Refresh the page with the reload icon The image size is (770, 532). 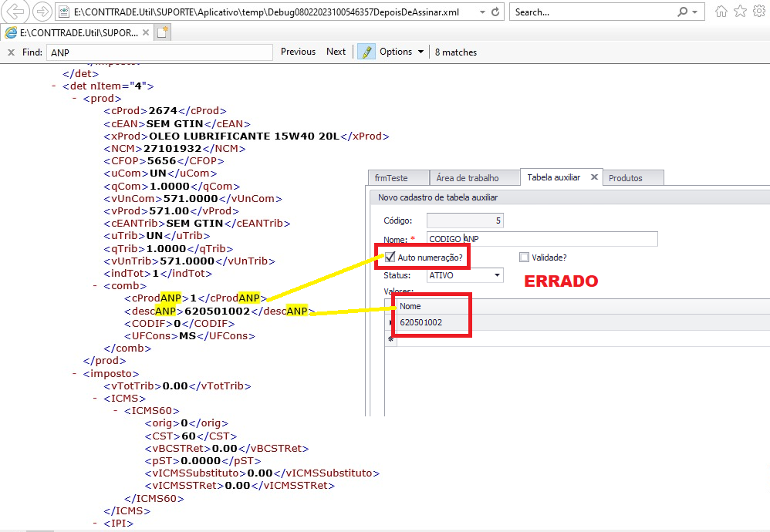[x=496, y=12]
